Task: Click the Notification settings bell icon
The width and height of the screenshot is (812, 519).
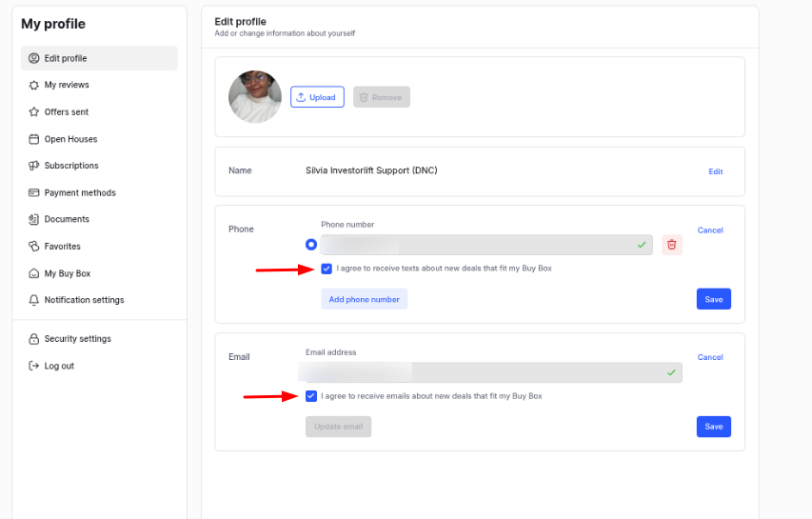Action: tap(33, 300)
